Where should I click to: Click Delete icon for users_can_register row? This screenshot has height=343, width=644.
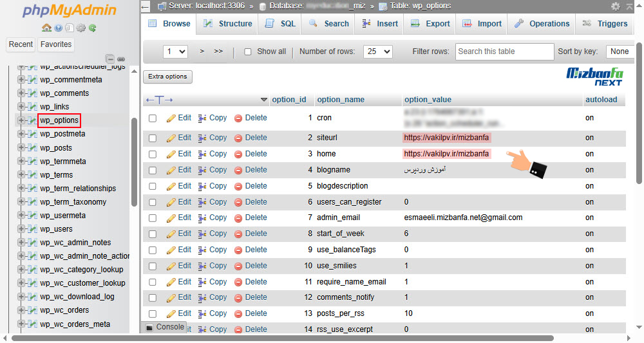click(x=238, y=202)
